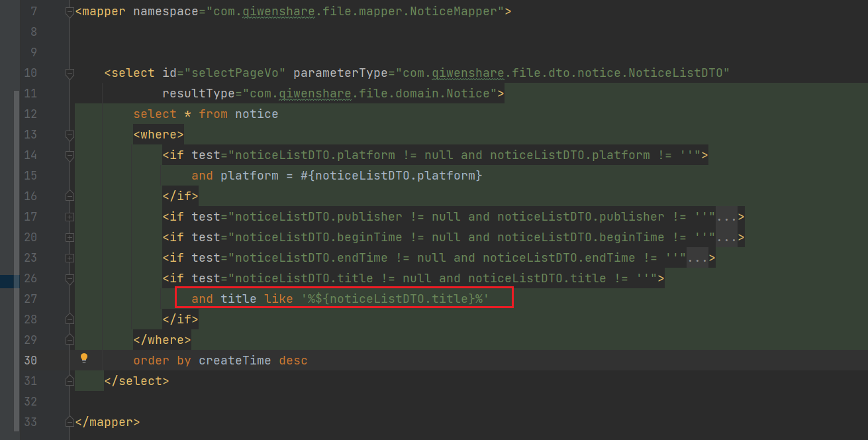
Task: Click the "selectPageVo" id value
Action: (235, 73)
